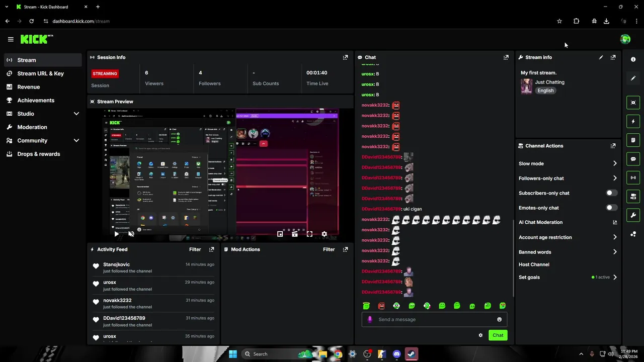Click the English language tag
This screenshot has height=362, width=644.
pos(545,90)
